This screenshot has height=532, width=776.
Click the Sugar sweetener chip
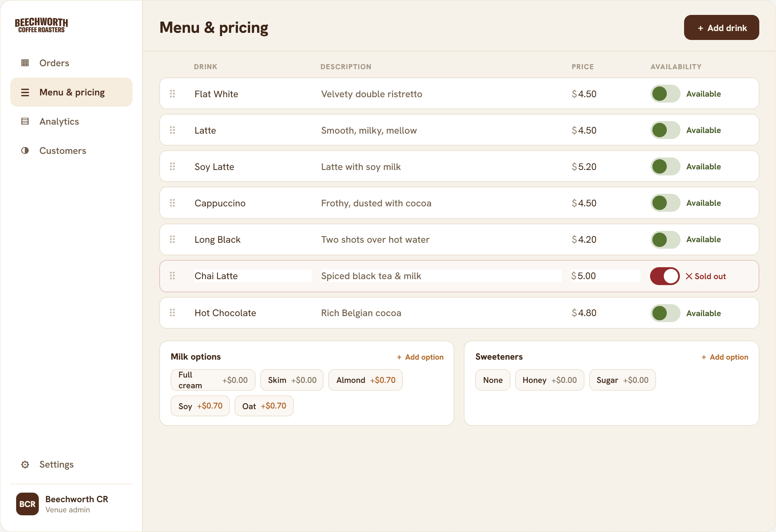point(622,380)
